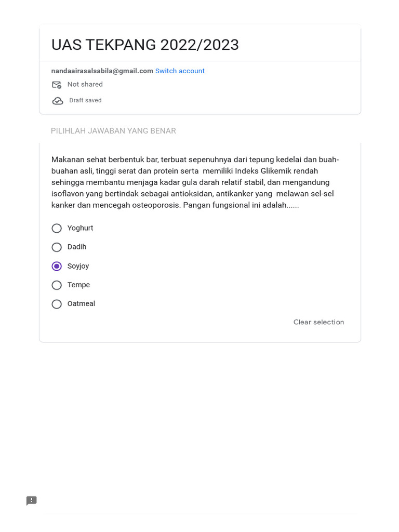Click the selected Soyjoy radio button
Image resolution: width=399 pixels, height=532 pixels.
click(x=57, y=266)
